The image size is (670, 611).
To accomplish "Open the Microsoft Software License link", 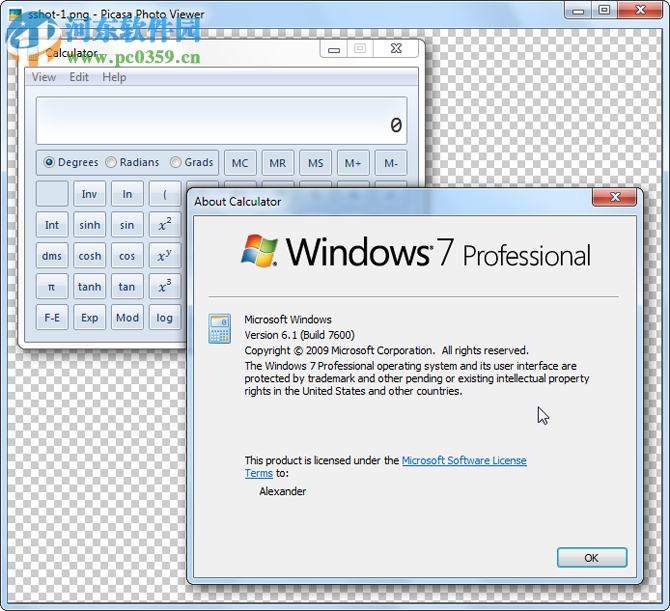I will pos(464,461).
